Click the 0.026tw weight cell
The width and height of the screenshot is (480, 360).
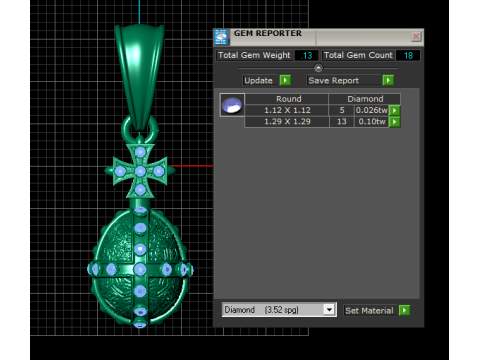pos(372,110)
